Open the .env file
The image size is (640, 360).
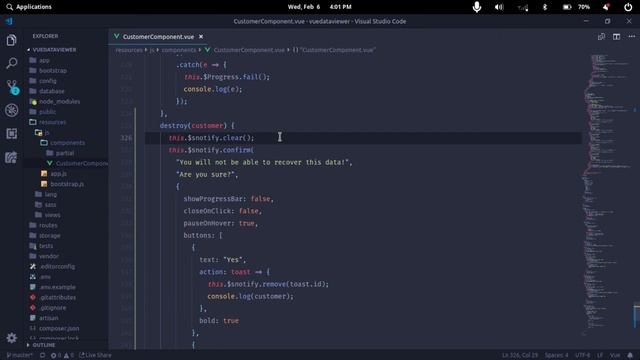pyautogui.click(x=45, y=277)
